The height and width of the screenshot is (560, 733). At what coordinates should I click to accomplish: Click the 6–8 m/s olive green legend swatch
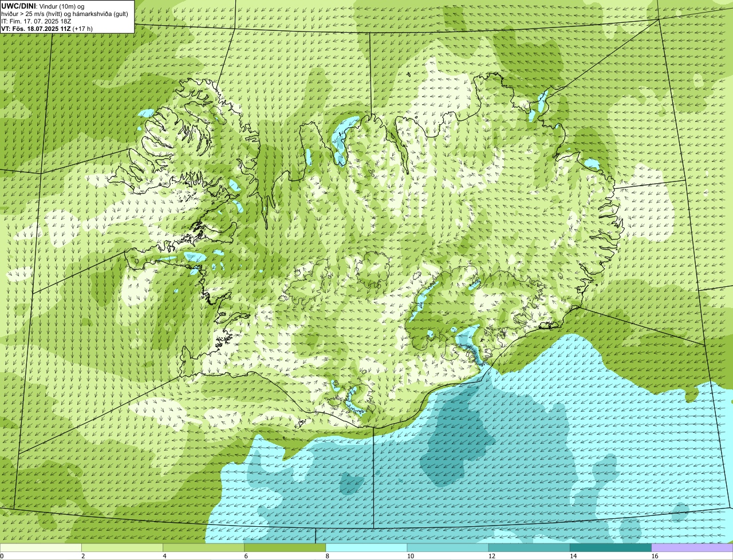(x=285, y=548)
